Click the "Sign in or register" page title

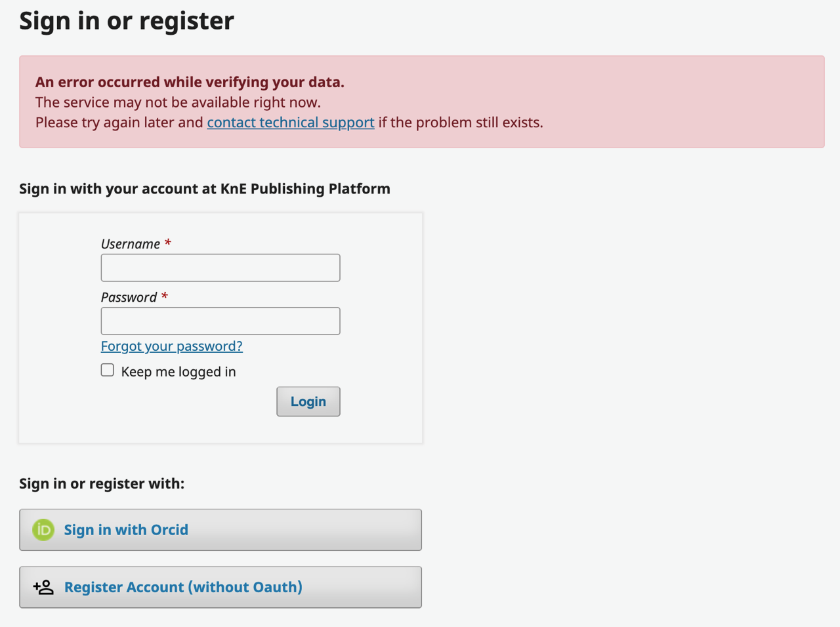pos(127,21)
